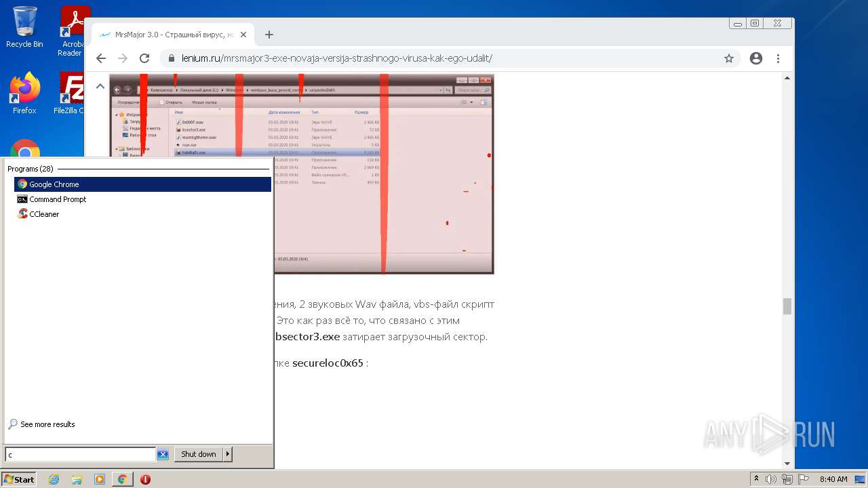Open Google Chrome from search results
This screenshot has width=868, height=488.
click(142, 184)
